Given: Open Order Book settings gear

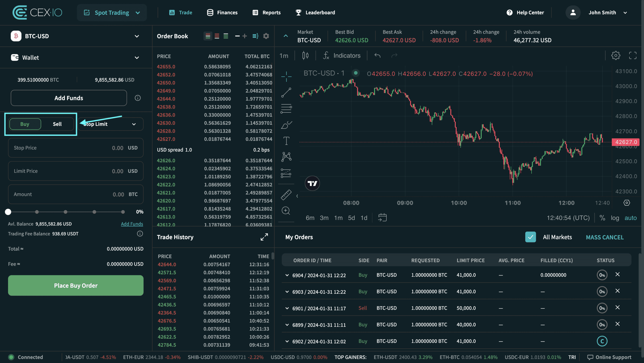Looking at the screenshot, I should [266, 36].
